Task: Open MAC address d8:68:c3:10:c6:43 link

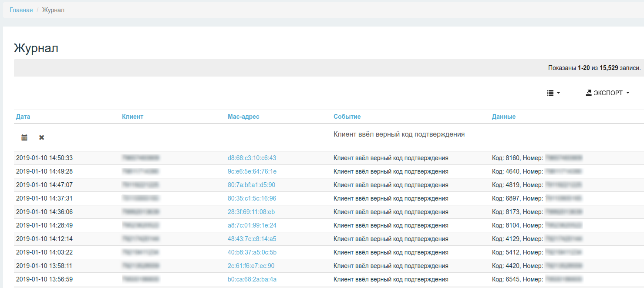Action: point(252,158)
